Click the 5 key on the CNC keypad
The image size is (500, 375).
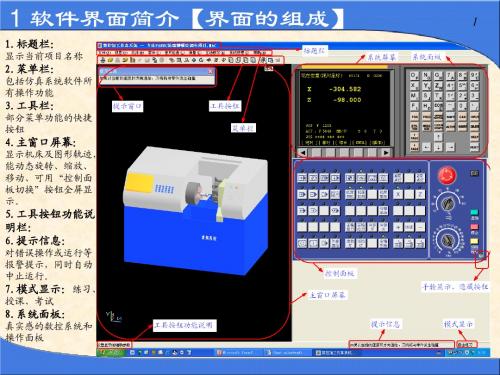[x=462, y=86]
